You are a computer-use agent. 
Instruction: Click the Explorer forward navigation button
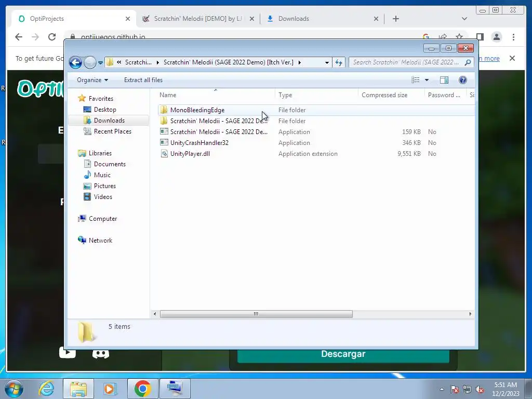click(x=90, y=62)
